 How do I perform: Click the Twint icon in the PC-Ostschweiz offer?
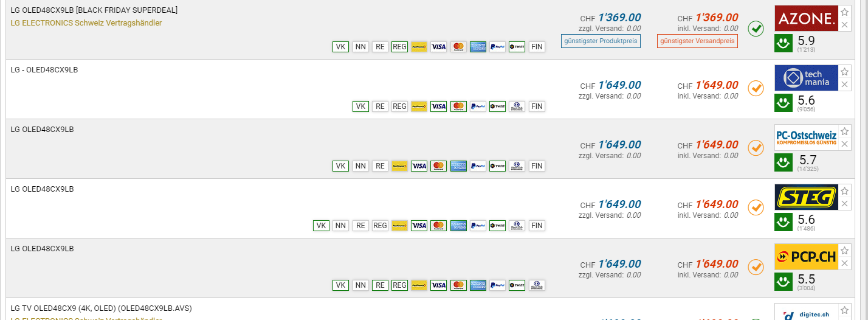pyautogui.click(x=497, y=166)
